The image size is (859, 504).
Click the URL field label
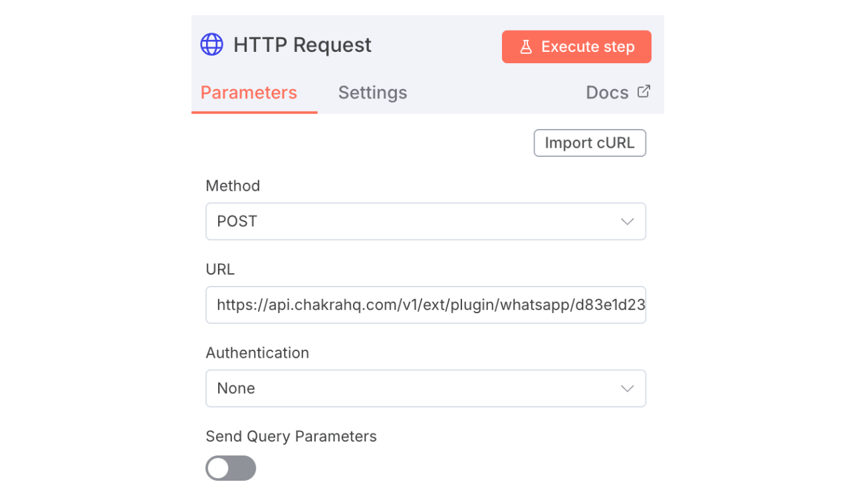pyautogui.click(x=220, y=269)
